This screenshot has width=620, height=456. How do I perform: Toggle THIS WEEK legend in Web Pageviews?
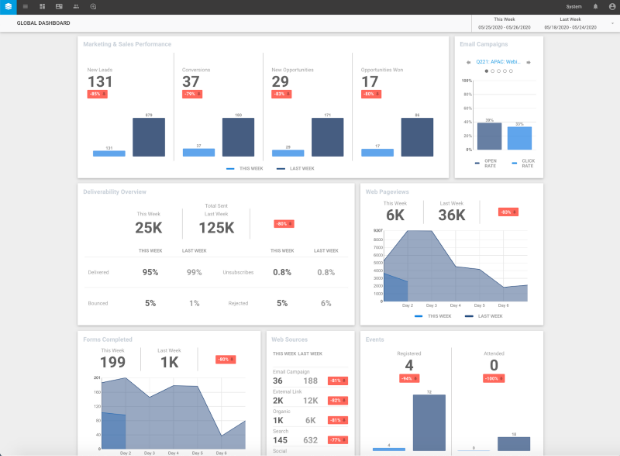tap(433, 316)
